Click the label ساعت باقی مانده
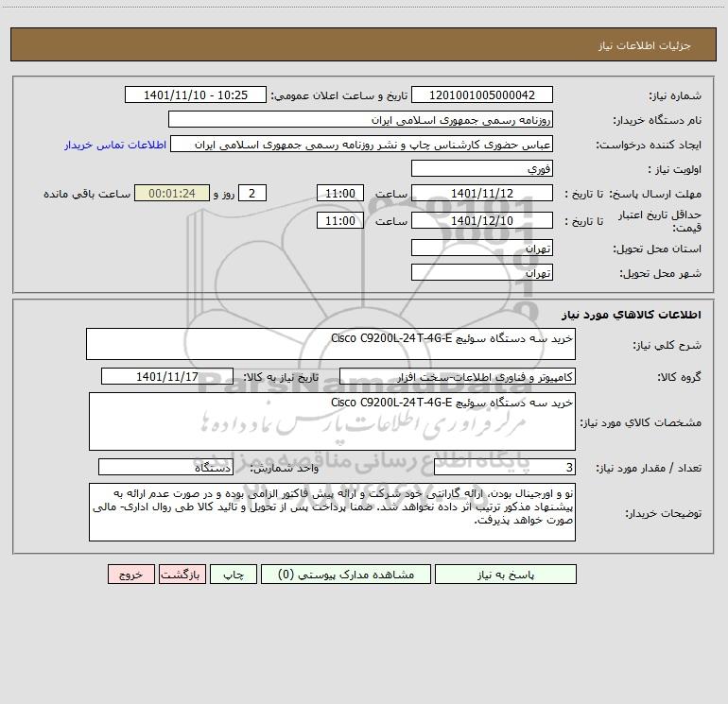728x704 pixels. pyautogui.click(x=87, y=194)
